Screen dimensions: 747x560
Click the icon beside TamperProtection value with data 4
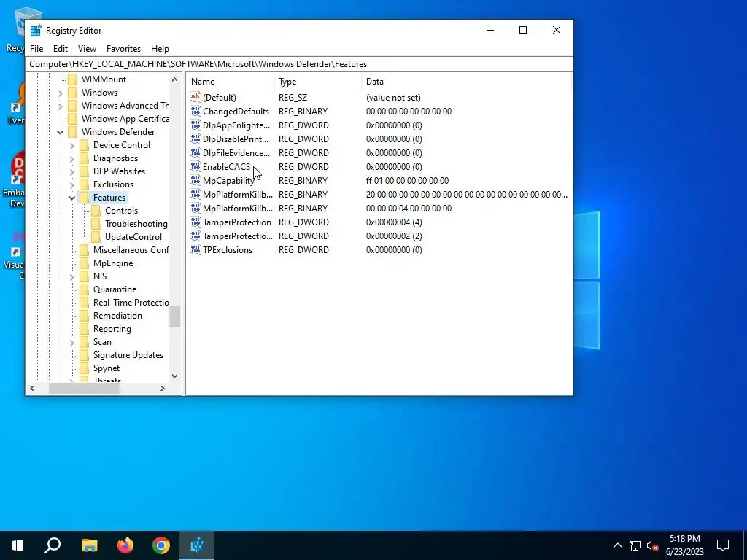[x=196, y=222]
